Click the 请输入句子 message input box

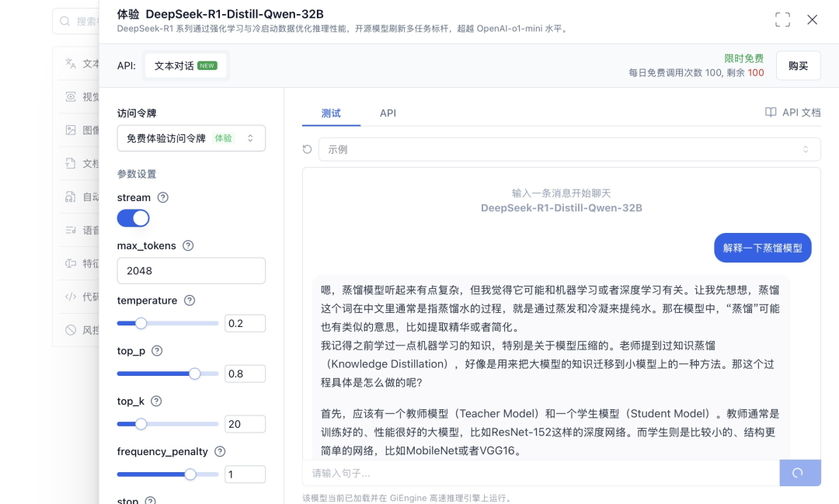541,473
